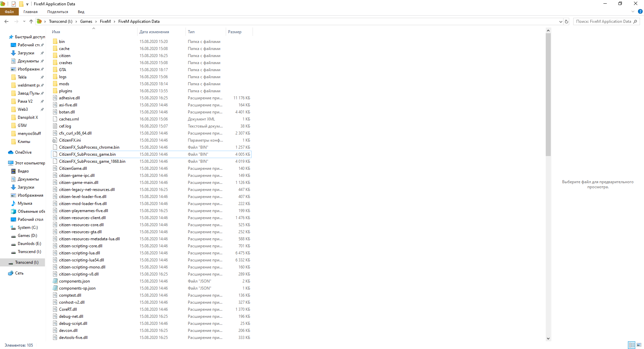Open the Файл menu tab
This screenshot has width=644, height=349.
point(9,12)
